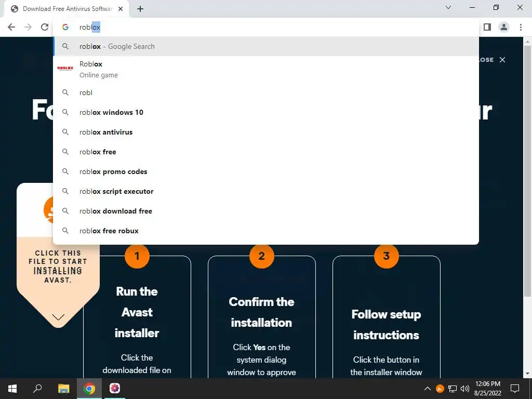This screenshot has height=399, width=532.
Task: Click the scrollbar up arrow
Action: [527, 42]
